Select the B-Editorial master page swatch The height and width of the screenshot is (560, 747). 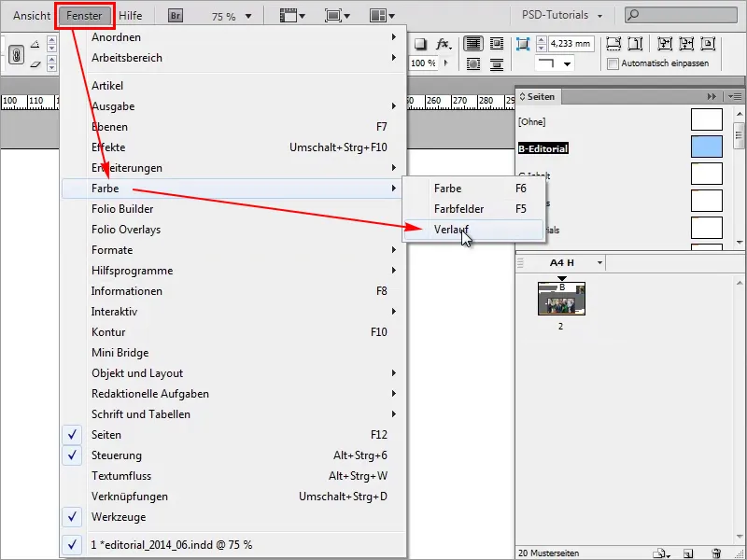[707, 147]
